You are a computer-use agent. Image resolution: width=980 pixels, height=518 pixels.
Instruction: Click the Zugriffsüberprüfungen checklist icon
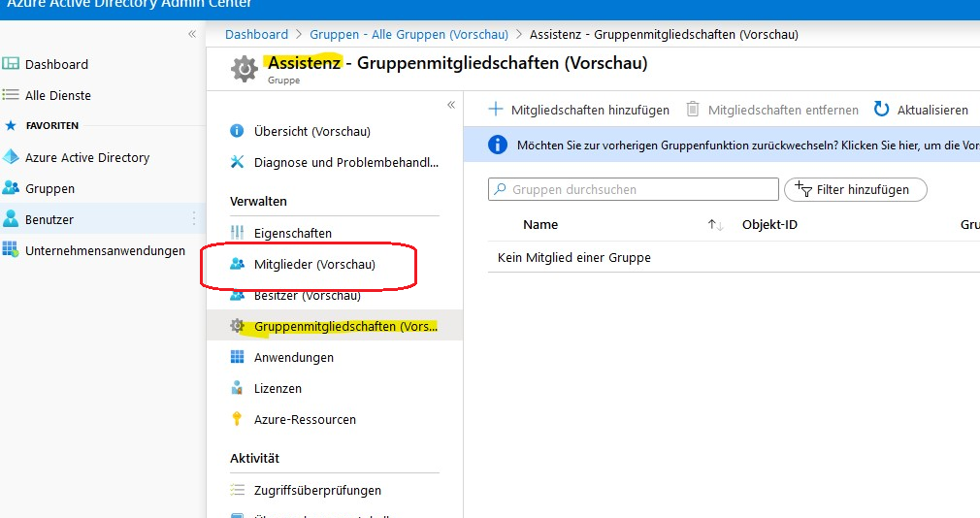click(237, 490)
